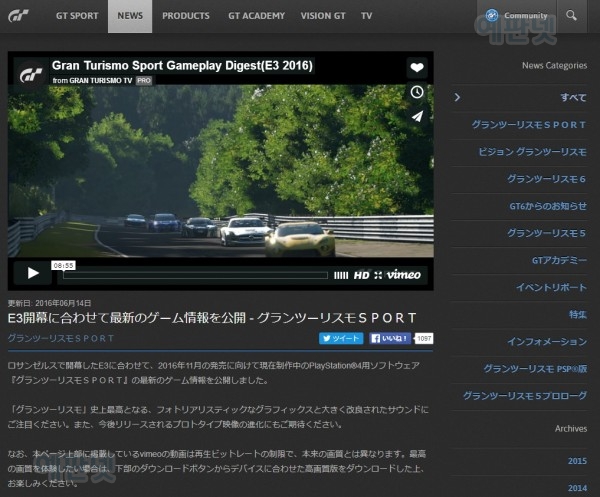
Task: Open the search magnifier icon
Action: tap(571, 16)
